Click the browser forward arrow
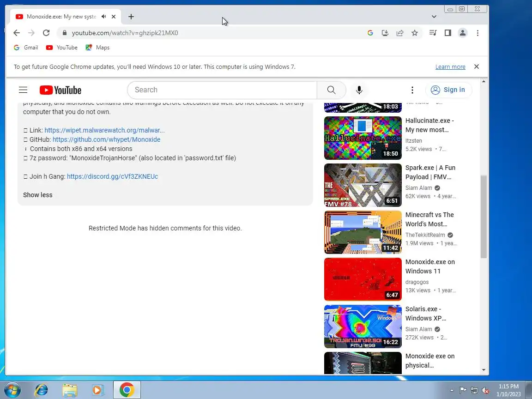 click(x=31, y=33)
